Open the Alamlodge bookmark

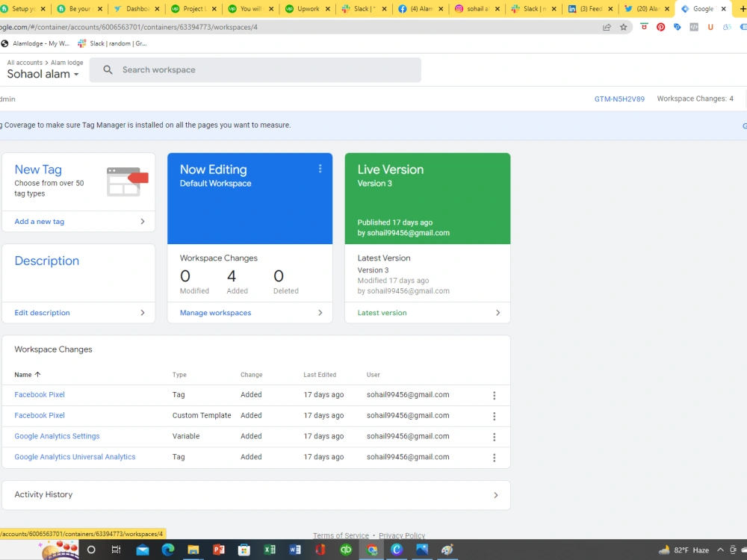35,43
